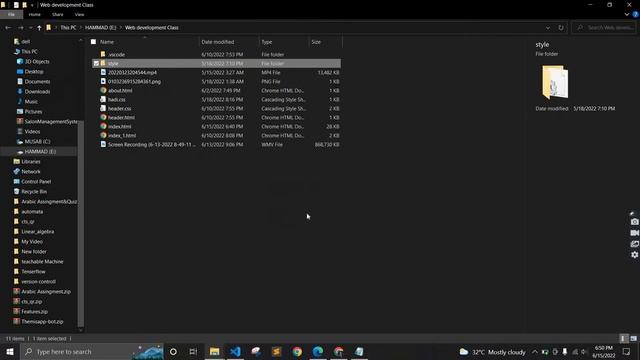
Task: Open Cortana circle icon on taskbar
Action: 173,351
